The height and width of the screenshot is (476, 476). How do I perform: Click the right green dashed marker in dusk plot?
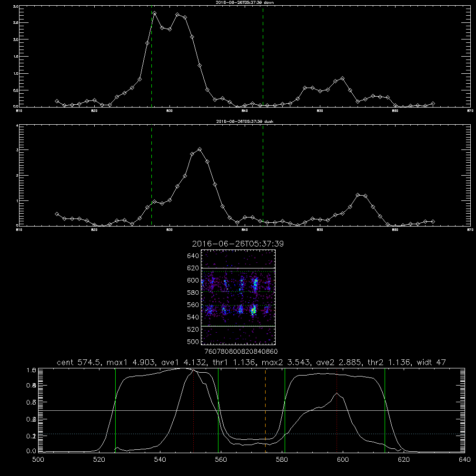(263, 176)
